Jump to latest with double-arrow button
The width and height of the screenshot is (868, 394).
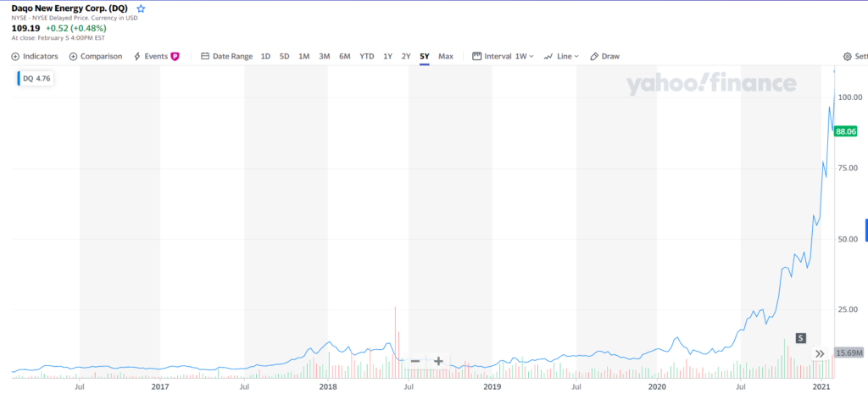pos(821,353)
